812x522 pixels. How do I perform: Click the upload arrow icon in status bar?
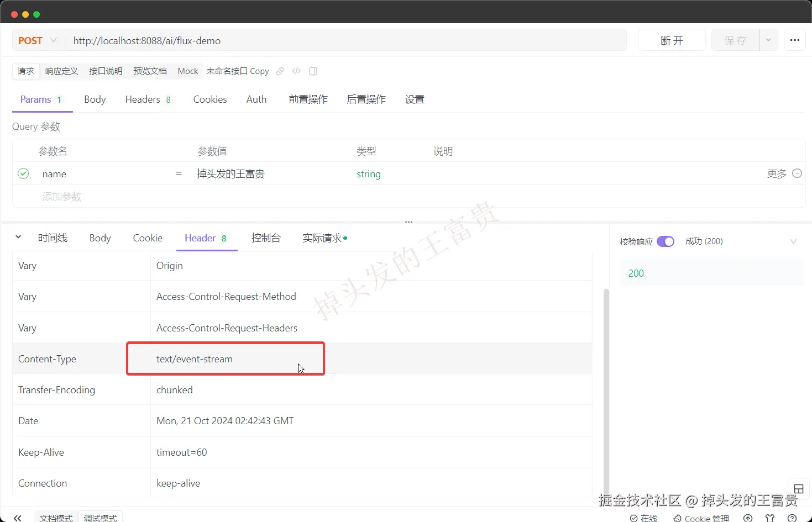(x=748, y=518)
